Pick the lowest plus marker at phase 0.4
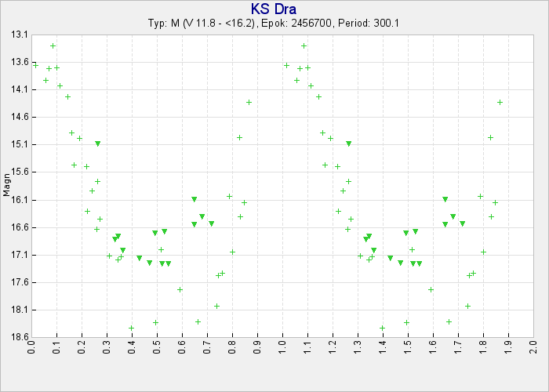The width and height of the screenshot is (549, 392). [x=131, y=328]
